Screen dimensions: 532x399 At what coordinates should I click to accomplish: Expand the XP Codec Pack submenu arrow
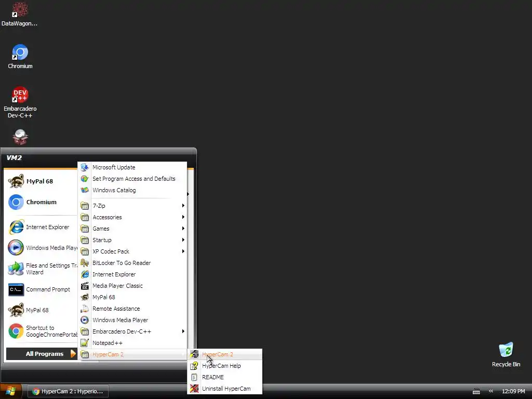[183, 251]
